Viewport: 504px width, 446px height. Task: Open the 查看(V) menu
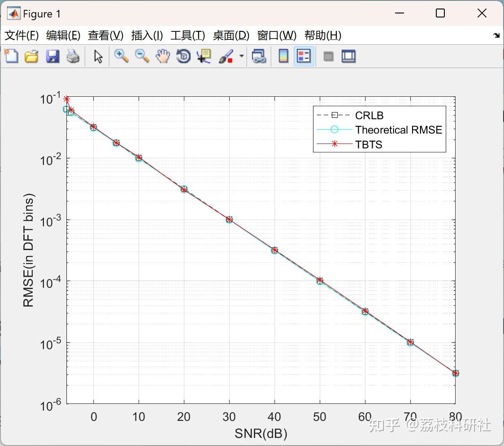(x=105, y=35)
